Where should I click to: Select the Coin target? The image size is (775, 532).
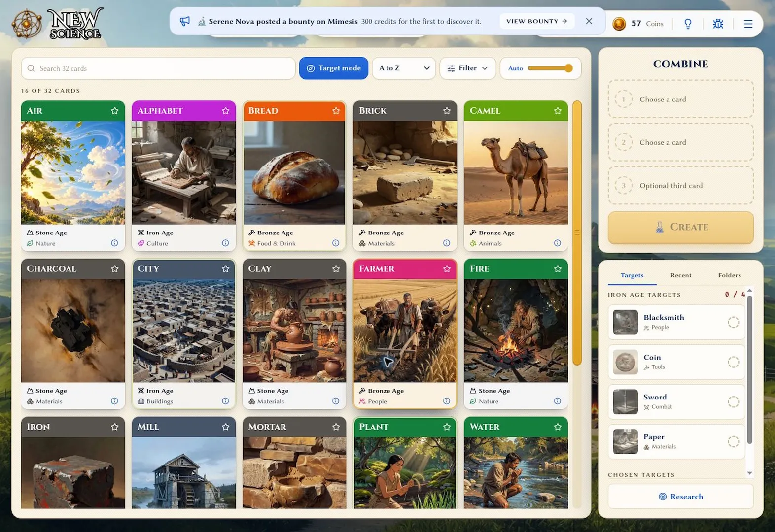pyautogui.click(x=676, y=362)
